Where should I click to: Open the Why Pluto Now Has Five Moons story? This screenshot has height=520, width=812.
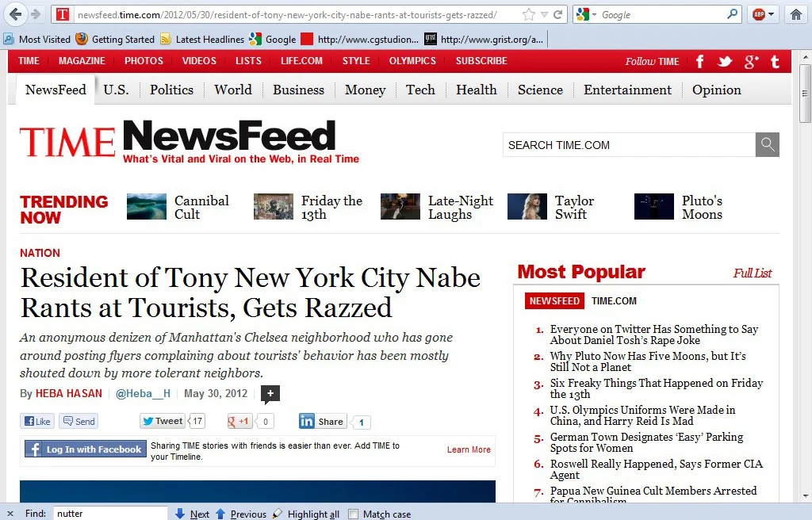(x=648, y=361)
